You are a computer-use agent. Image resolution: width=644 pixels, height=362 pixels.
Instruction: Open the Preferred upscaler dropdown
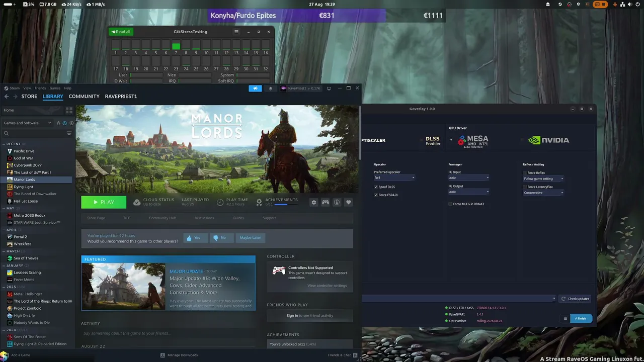click(x=394, y=177)
